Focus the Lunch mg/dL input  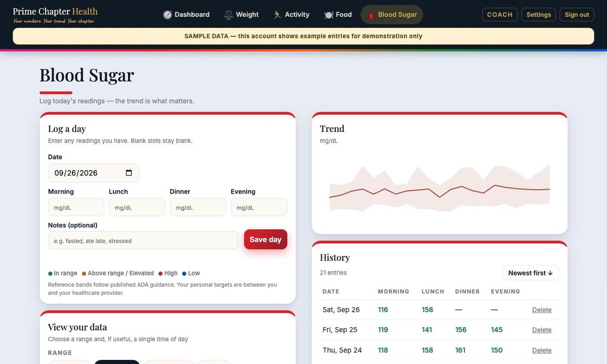(x=137, y=207)
